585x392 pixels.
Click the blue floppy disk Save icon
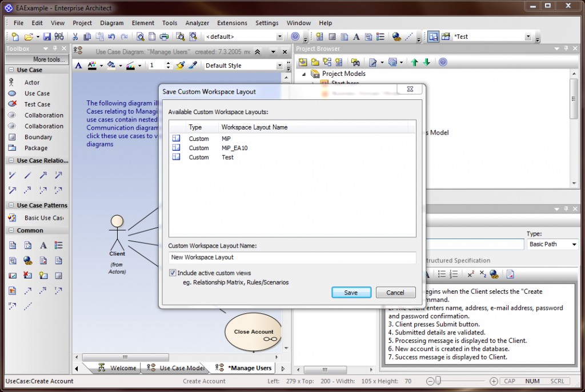click(47, 37)
